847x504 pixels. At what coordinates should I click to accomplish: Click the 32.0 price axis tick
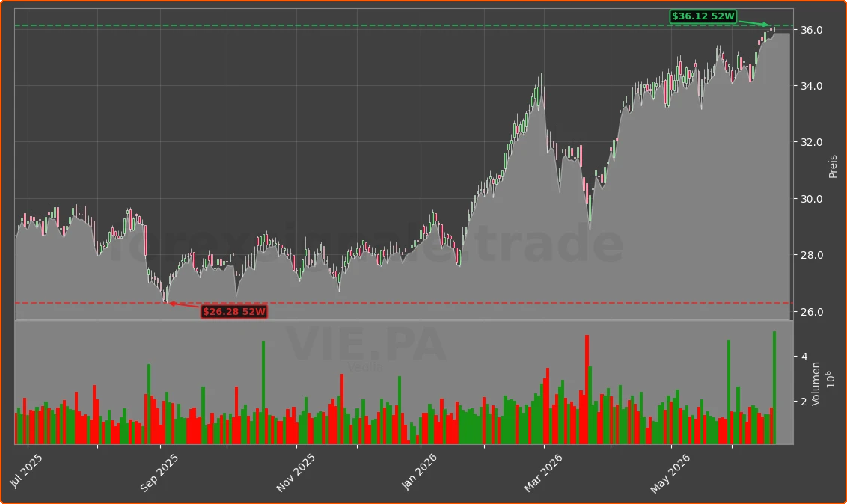click(811, 143)
